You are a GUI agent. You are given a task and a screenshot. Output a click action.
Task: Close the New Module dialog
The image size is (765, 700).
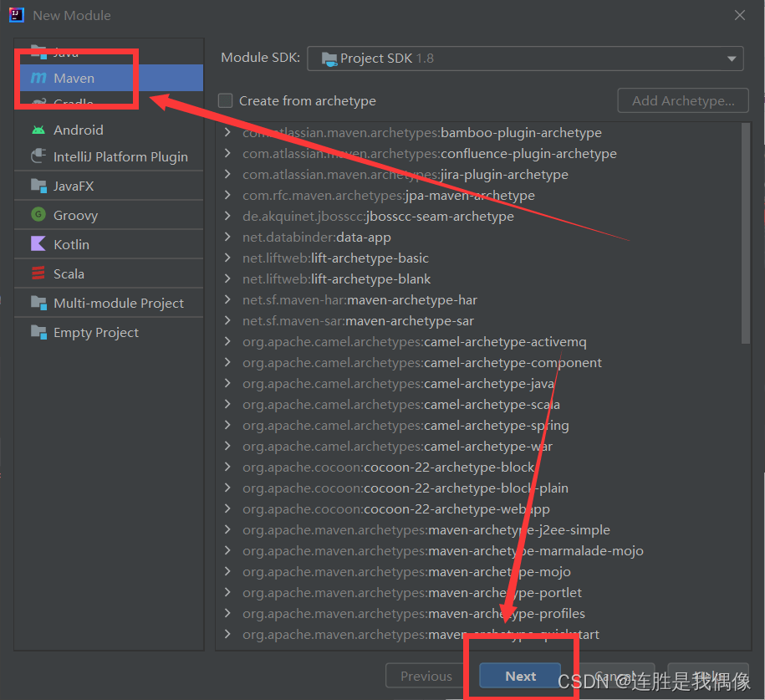point(740,15)
